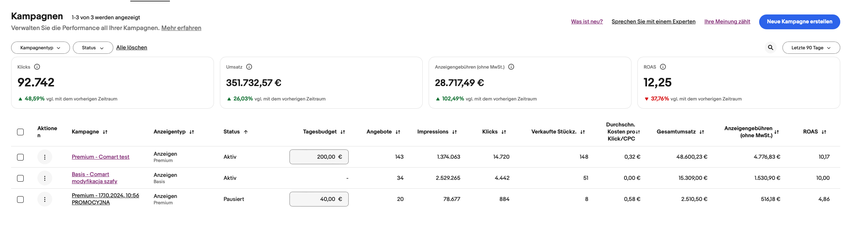868x231 pixels.
Task: Change the Letzte 90 Tage date range
Action: point(811,47)
